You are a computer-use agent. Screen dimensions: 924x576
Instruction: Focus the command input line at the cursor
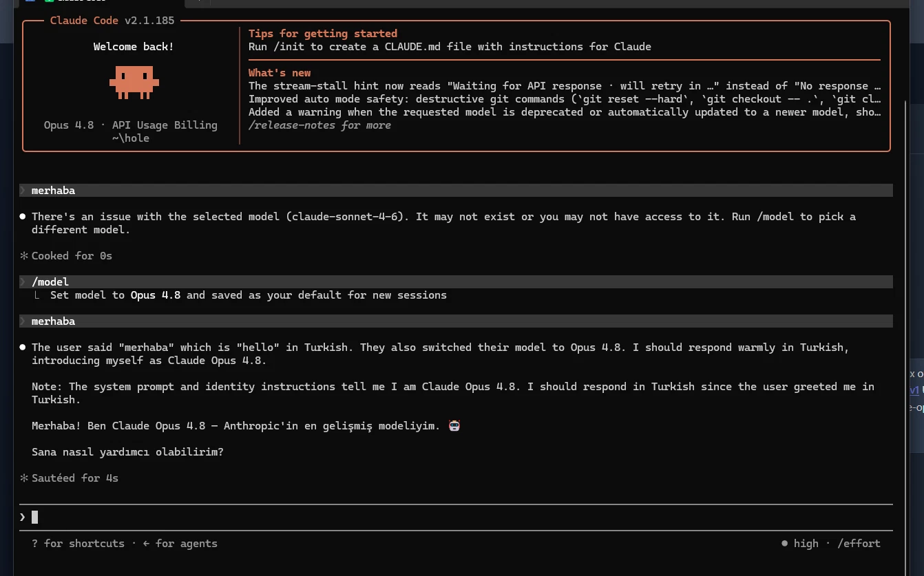coord(456,517)
